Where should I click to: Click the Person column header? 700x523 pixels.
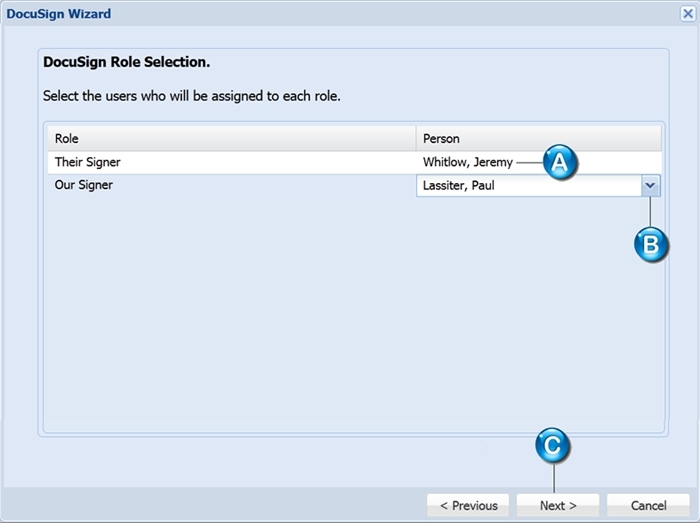click(x=538, y=138)
